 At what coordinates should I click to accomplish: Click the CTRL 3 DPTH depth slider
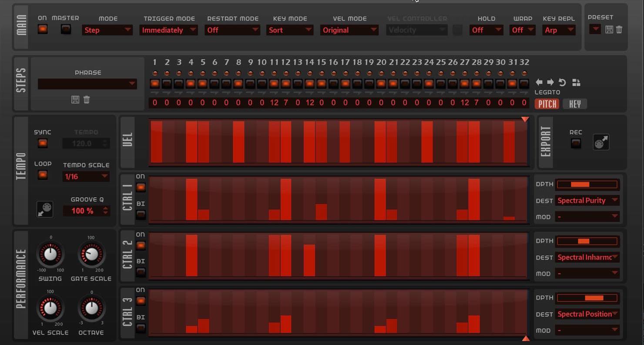tap(587, 298)
